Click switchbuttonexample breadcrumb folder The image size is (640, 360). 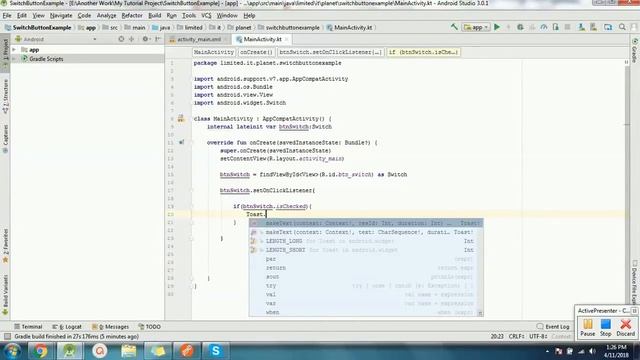coord(289,27)
